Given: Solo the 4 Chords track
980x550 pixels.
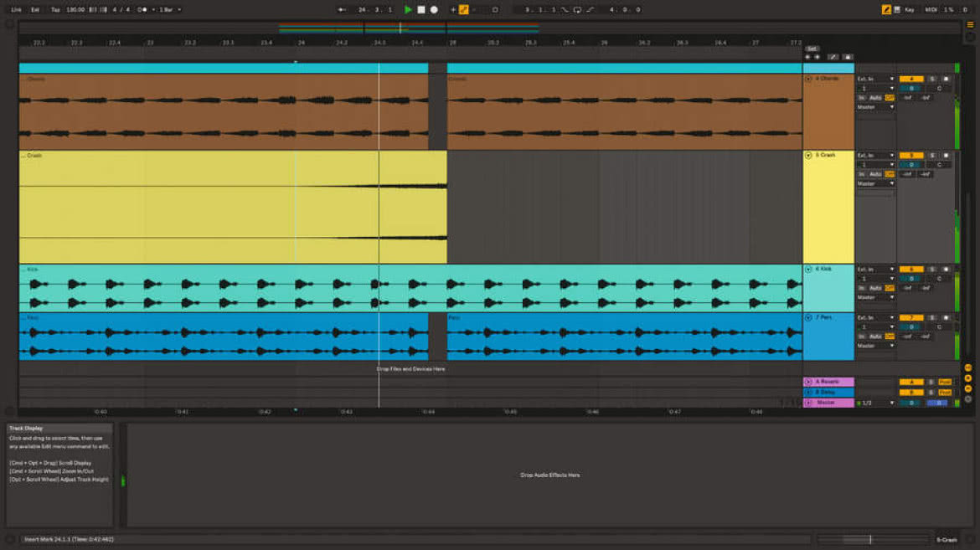Looking at the screenshot, I should pos(932,79).
